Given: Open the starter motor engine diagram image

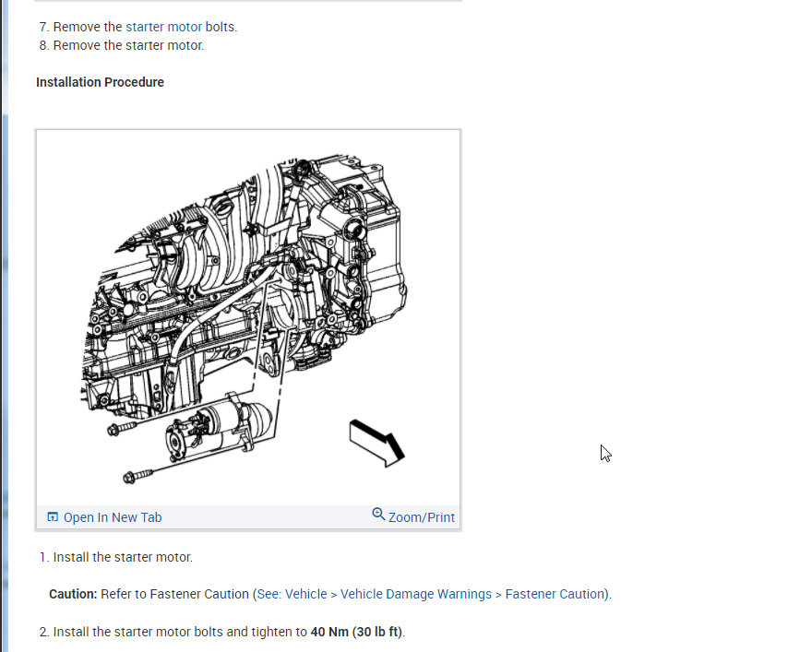Looking at the screenshot, I should 248,318.
